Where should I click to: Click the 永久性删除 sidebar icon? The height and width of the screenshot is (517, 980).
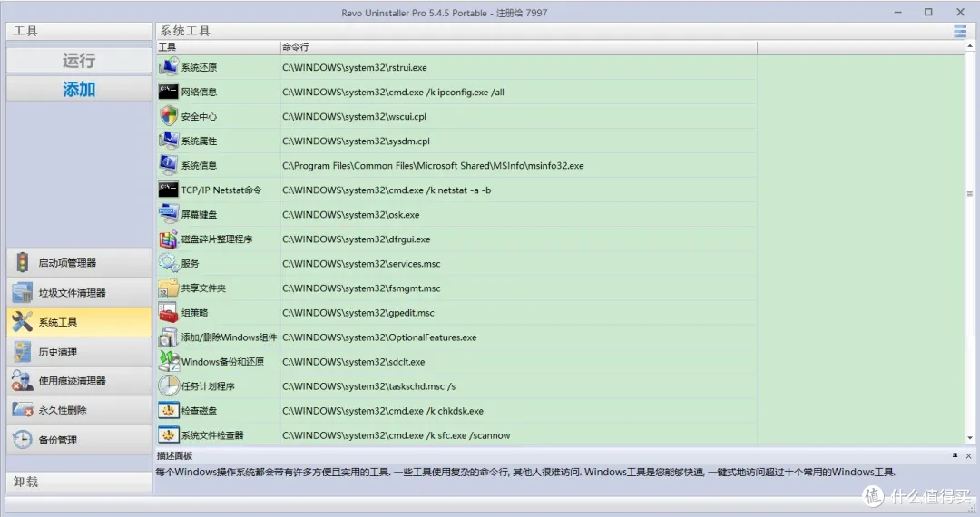tap(23, 410)
